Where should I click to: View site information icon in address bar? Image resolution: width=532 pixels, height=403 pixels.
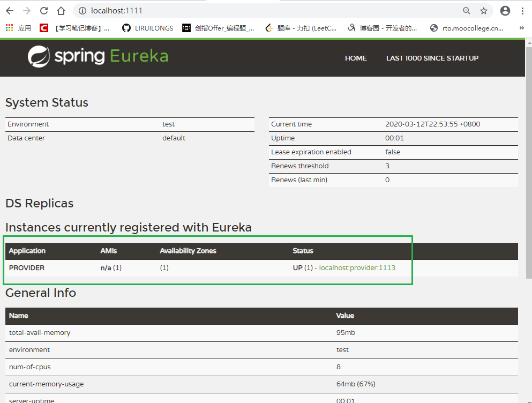pos(83,11)
